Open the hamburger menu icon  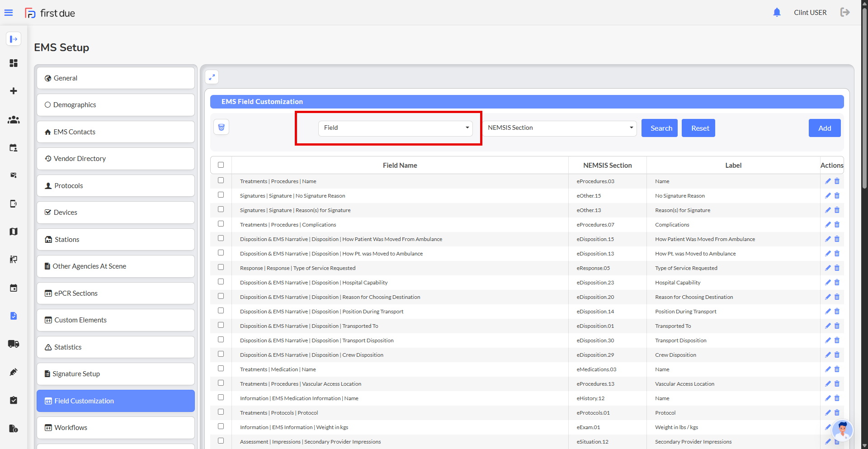click(9, 13)
